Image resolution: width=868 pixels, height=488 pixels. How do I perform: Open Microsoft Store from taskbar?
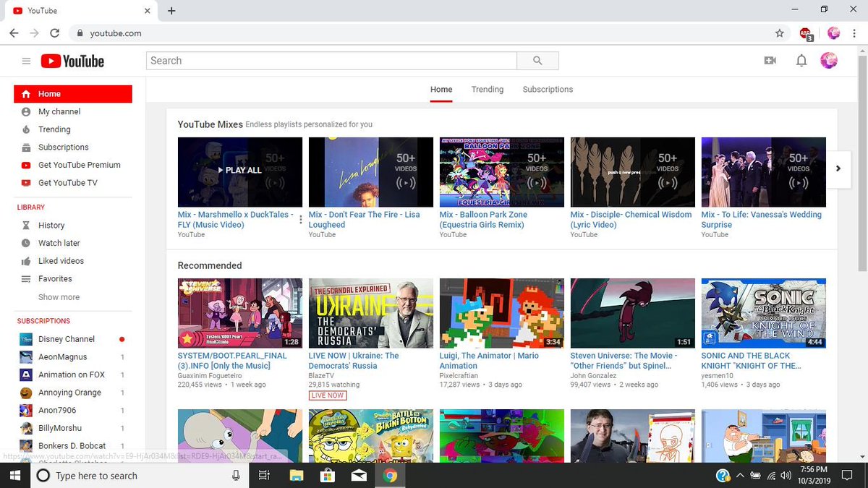point(327,475)
